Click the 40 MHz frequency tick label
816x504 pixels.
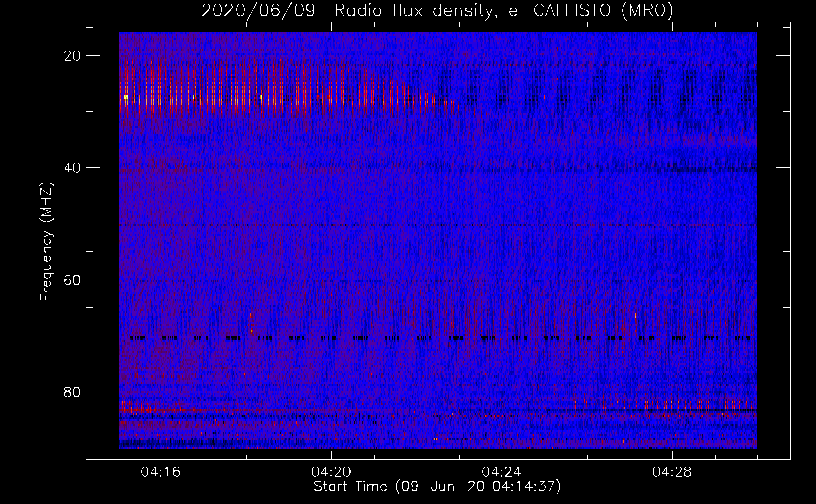[72, 168]
